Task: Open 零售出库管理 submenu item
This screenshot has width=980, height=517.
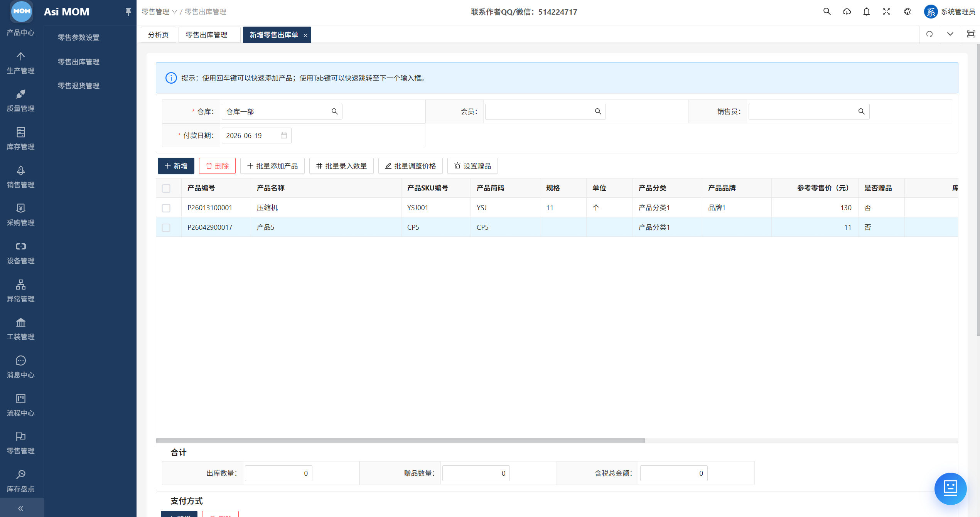Action: coord(79,62)
